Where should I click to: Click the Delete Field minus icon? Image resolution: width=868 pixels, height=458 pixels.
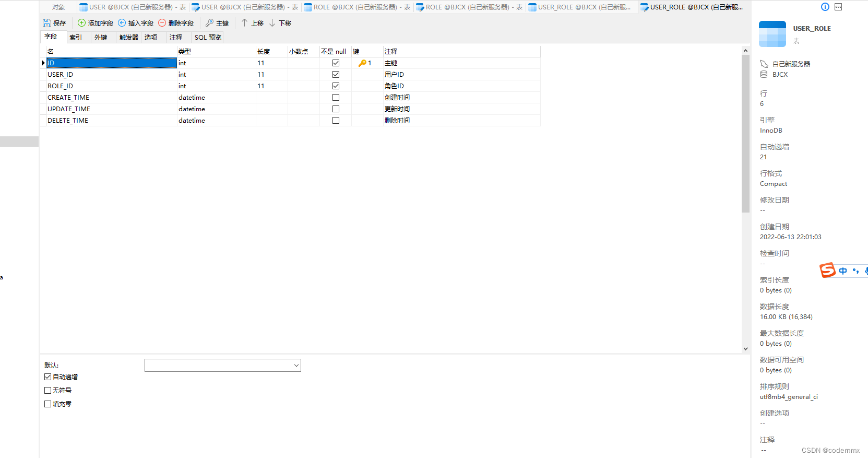(x=162, y=23)
